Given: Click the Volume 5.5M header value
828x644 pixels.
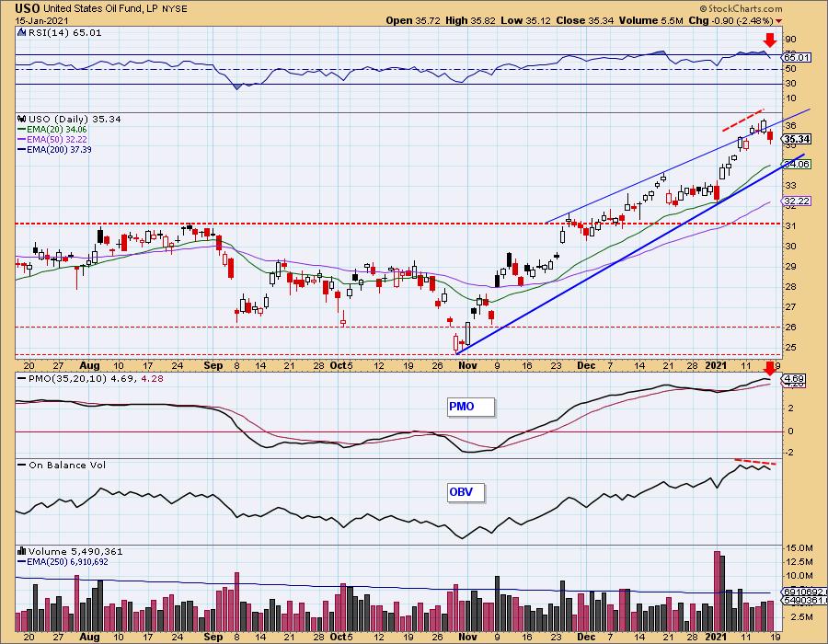Looking at the screenshot, I should (x=651, y=20).
